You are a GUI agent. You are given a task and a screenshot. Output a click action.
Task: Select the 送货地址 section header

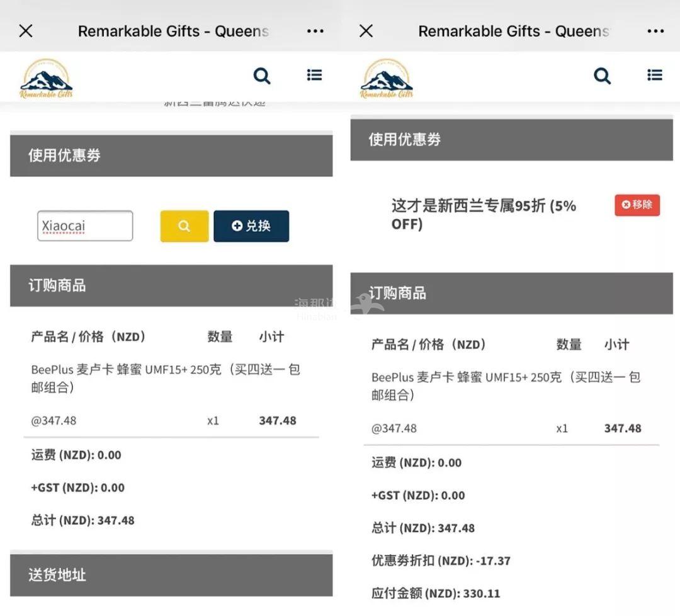tap(171, 575)
